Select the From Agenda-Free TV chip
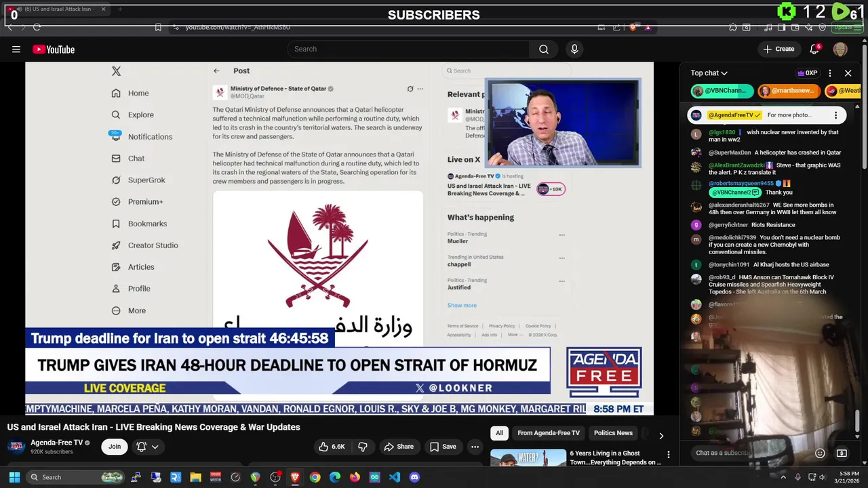This screenshot has height=488, width=868. 549,433
